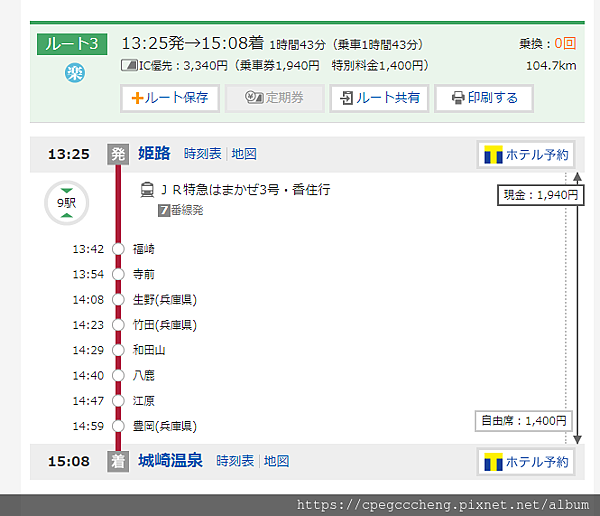Click ホテル予約 button next to 城崎温泉
This screenshot has height=516, width=600.
pyautogui.click(x=526, y=462)
